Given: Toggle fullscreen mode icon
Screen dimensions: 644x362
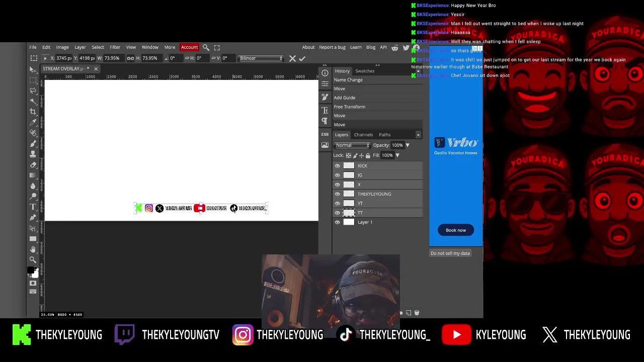Looking at the screenshot, I should tap(217, 47).
